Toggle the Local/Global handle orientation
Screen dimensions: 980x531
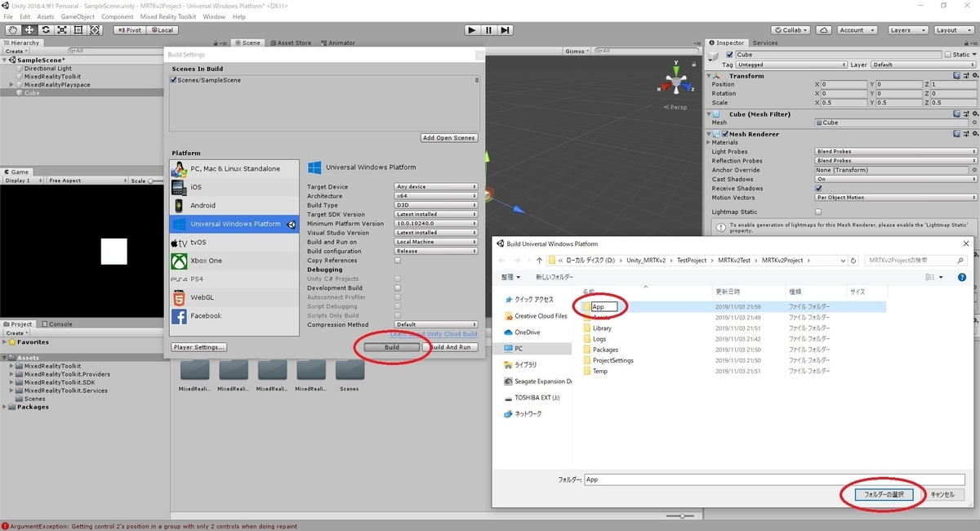pyautogui.click(x=162, y=30)
